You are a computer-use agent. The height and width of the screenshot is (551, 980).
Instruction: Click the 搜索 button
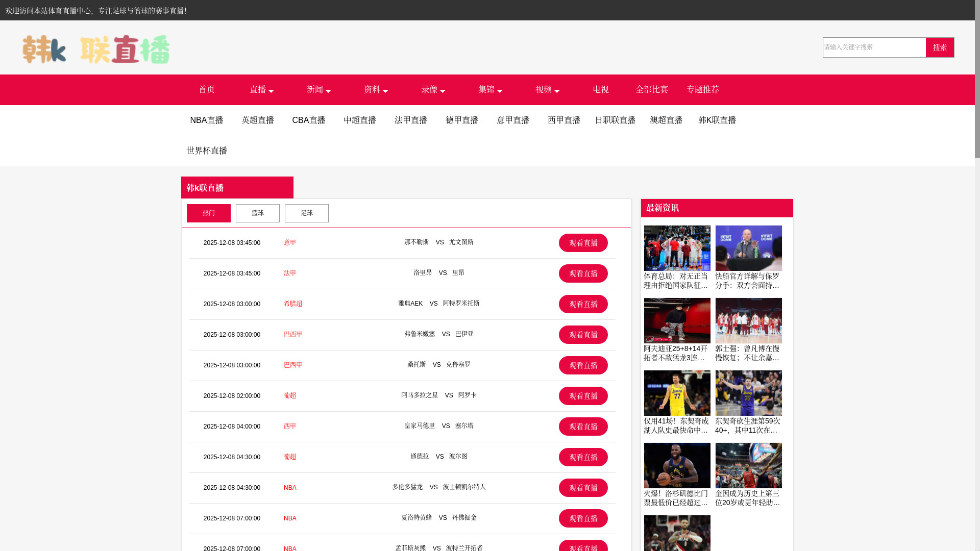[940, 47]
